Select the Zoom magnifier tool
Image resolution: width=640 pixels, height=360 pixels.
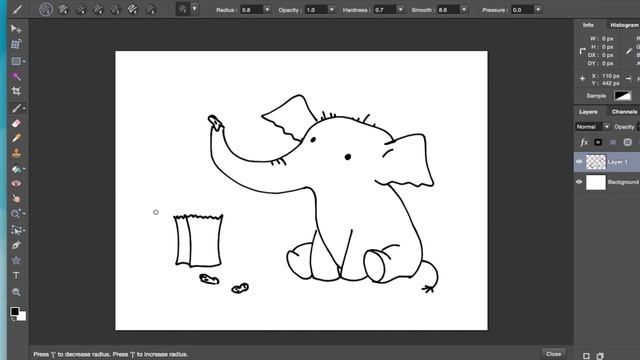pos(16,292)
